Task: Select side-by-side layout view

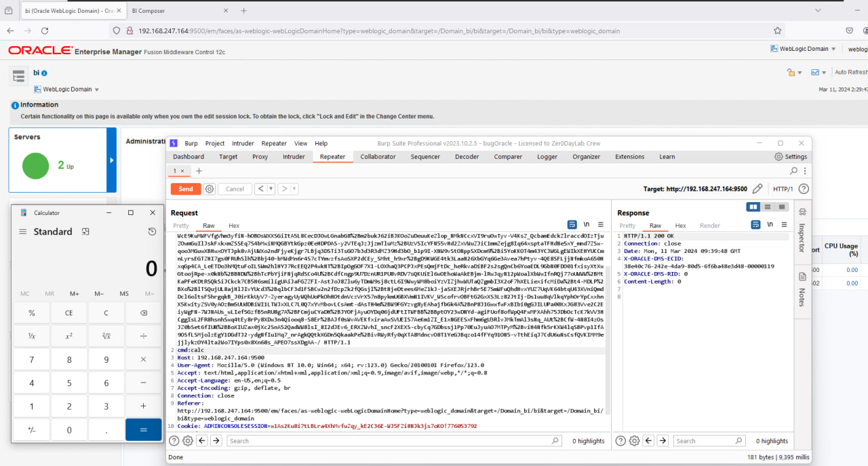Action: [x=753, y=207]
